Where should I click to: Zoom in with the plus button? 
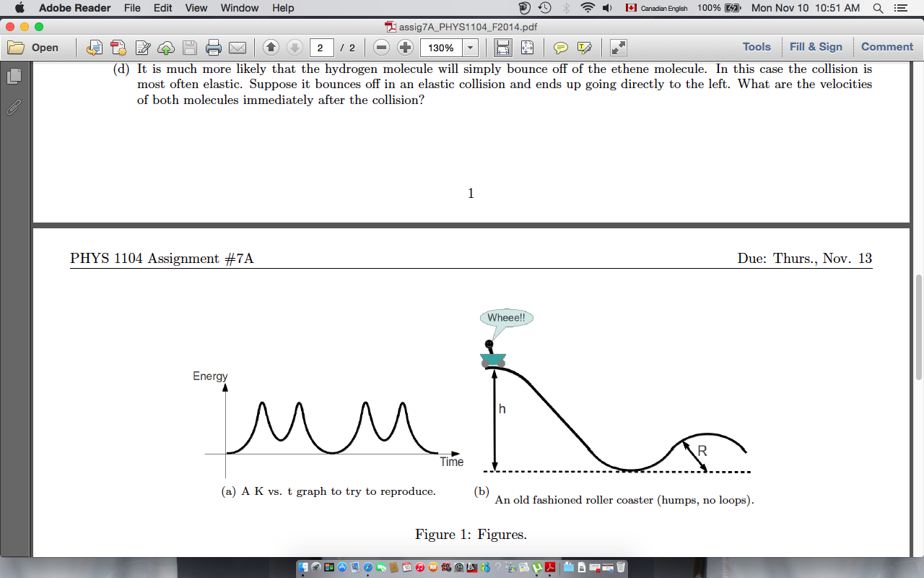pyautogui.click(x=406, y=48)
